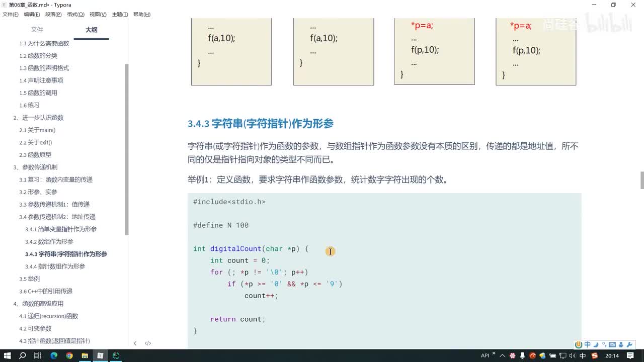644x362 pixels.
Task: Select the Typora taskbar icon
Action: pos(100,355)
